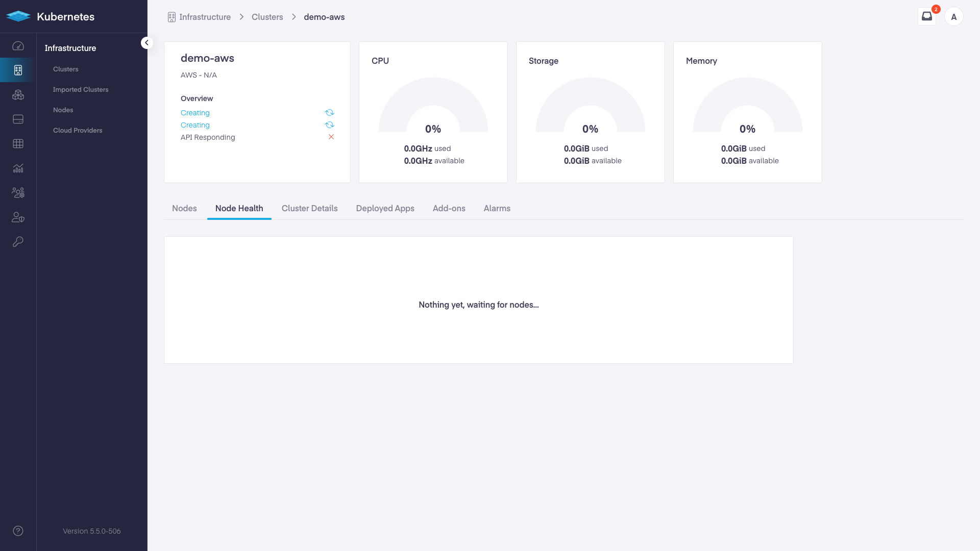Click the first Creating status link
The height and width of the screenshot is (551, 980).
click(x=195, y=113)
